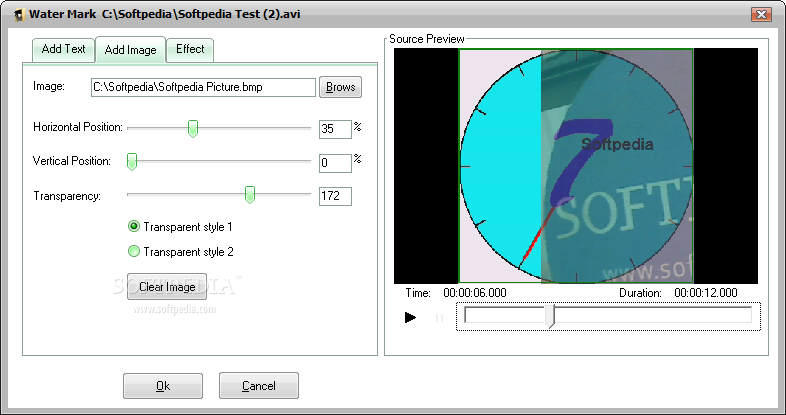Click the Image path input field

point(203,87)
